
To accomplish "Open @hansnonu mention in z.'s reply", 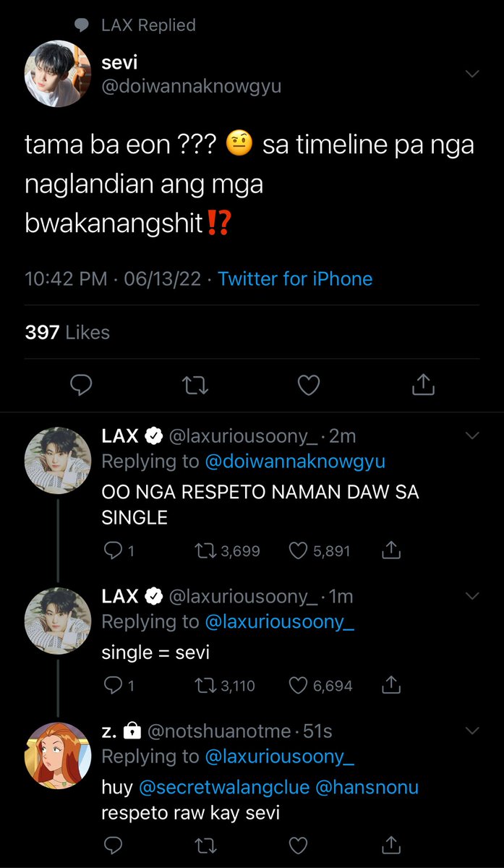I will pyautogui.click(x=368, y=788).
